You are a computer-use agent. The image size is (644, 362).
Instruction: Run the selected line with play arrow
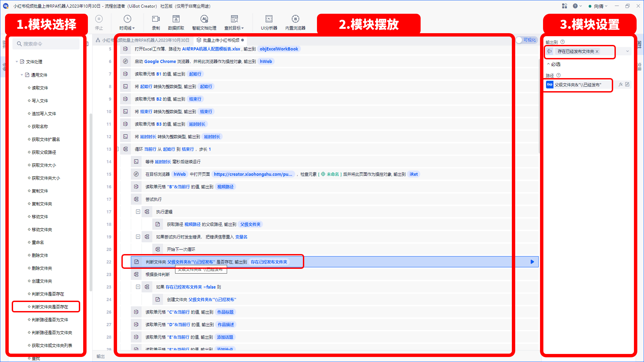(532, 262)
